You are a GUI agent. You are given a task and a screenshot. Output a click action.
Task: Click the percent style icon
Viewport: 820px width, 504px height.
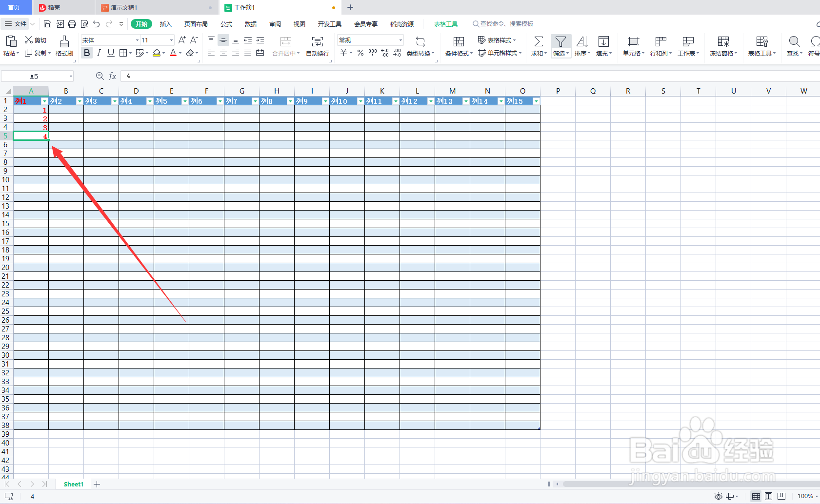tap(360, 53)
